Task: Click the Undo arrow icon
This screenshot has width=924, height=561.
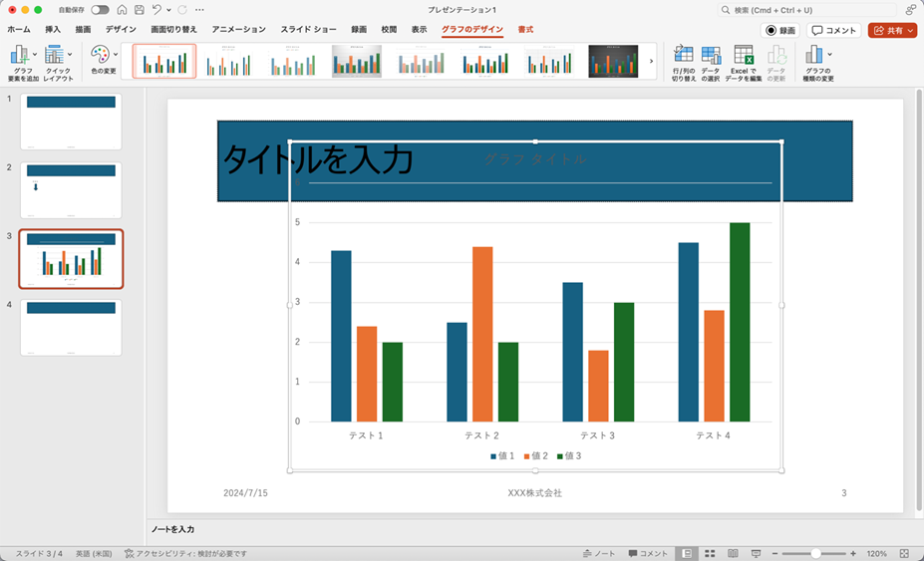Action: click(x=156, y=10)
